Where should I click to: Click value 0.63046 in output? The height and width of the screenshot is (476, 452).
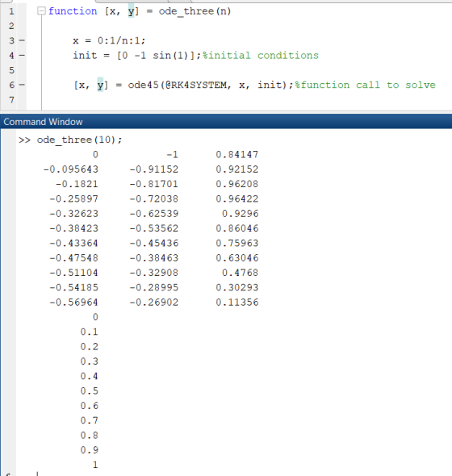[237, 258]
